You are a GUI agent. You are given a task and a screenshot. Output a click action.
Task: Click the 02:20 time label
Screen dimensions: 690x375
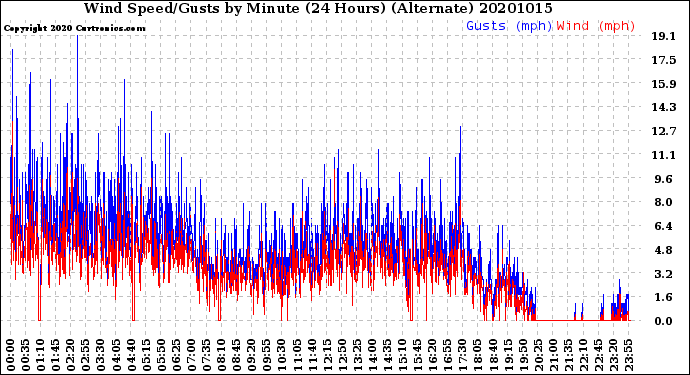tap(71, 355)
